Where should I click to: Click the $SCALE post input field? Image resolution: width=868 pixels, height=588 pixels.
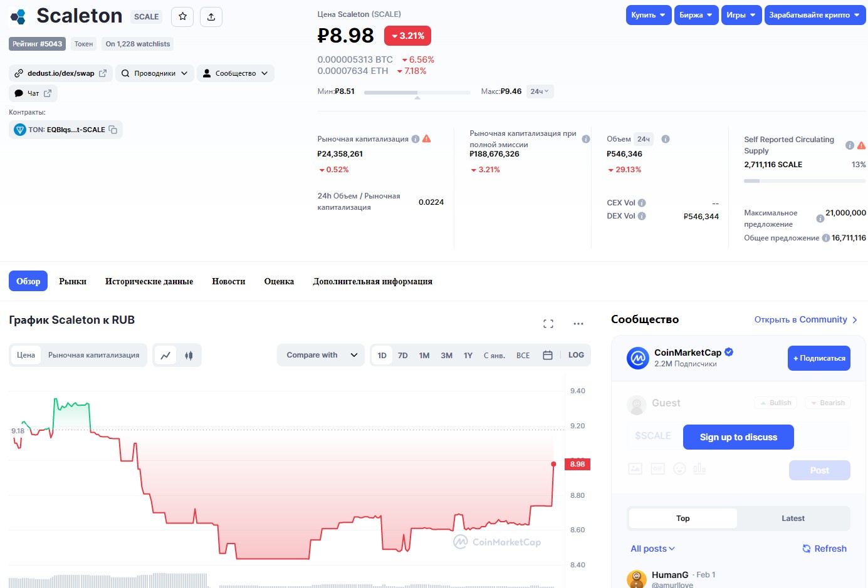coord(653,436)
